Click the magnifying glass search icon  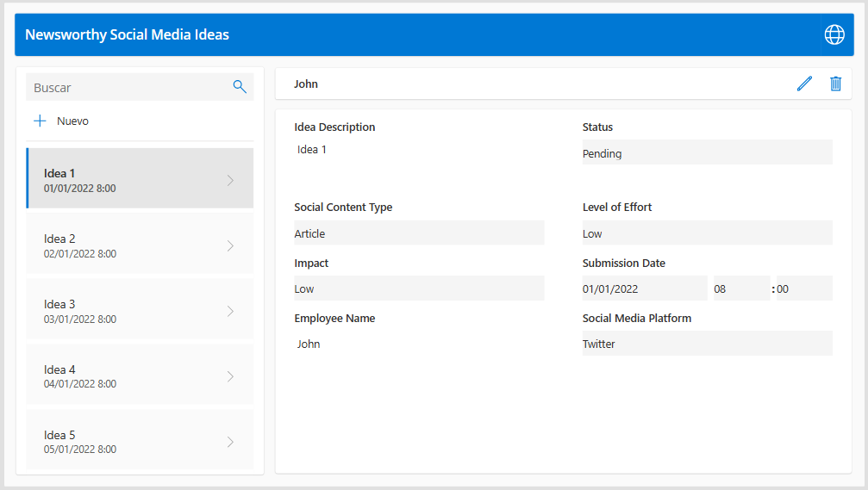pos(240,87)
